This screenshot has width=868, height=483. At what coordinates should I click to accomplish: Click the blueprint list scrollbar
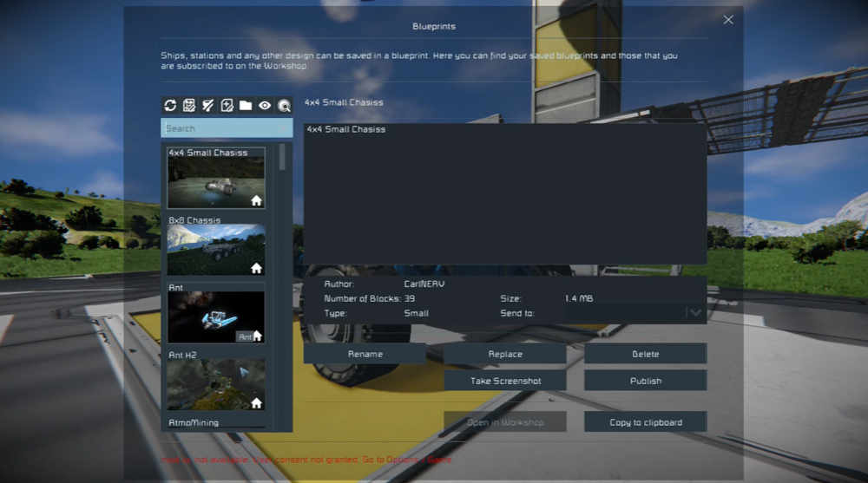[x=282, y=159]
